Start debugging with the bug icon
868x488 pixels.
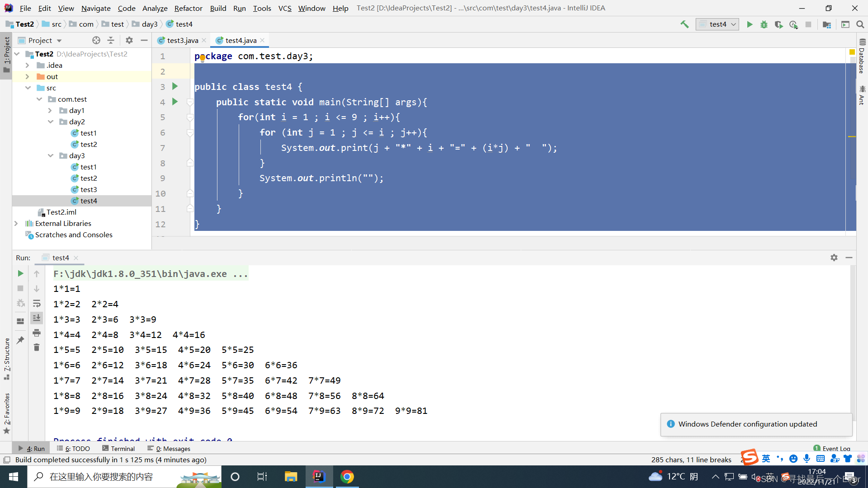coord(764,24)
